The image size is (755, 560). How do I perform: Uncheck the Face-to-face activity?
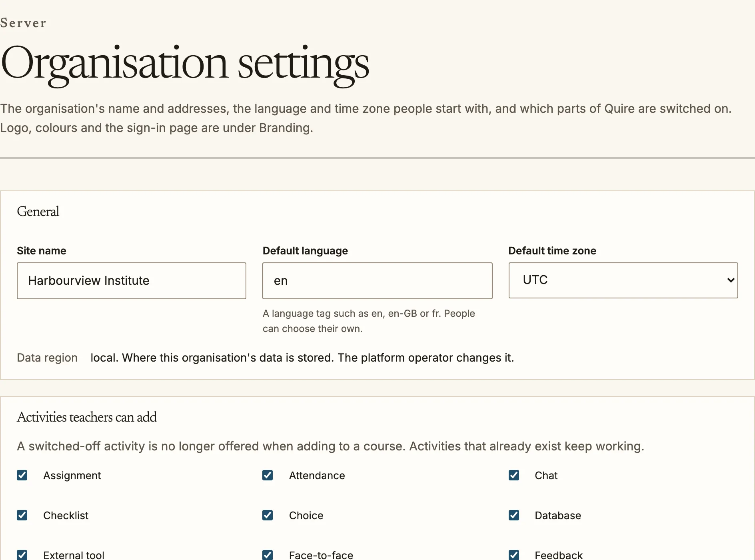[268, 555]
